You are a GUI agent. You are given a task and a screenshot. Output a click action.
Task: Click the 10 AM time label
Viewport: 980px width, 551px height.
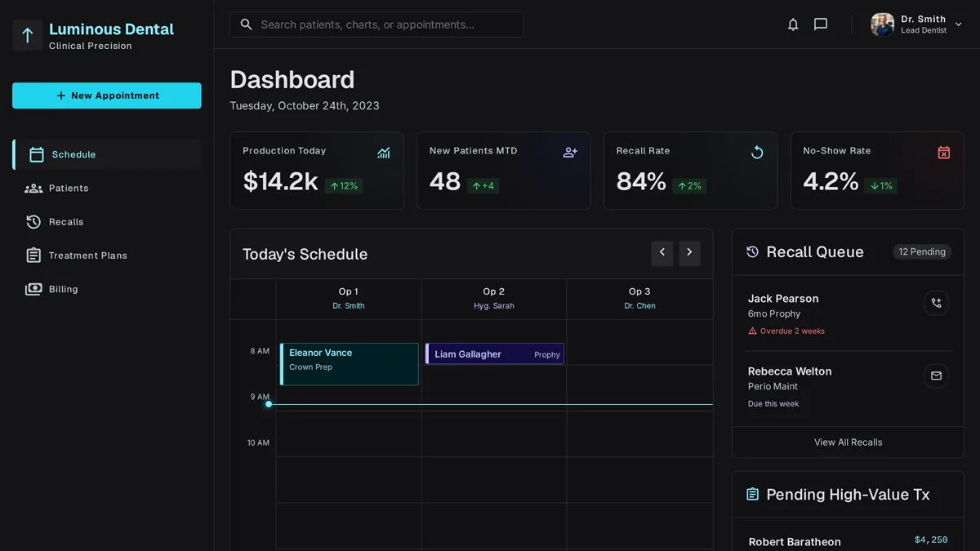pos(258,443)
